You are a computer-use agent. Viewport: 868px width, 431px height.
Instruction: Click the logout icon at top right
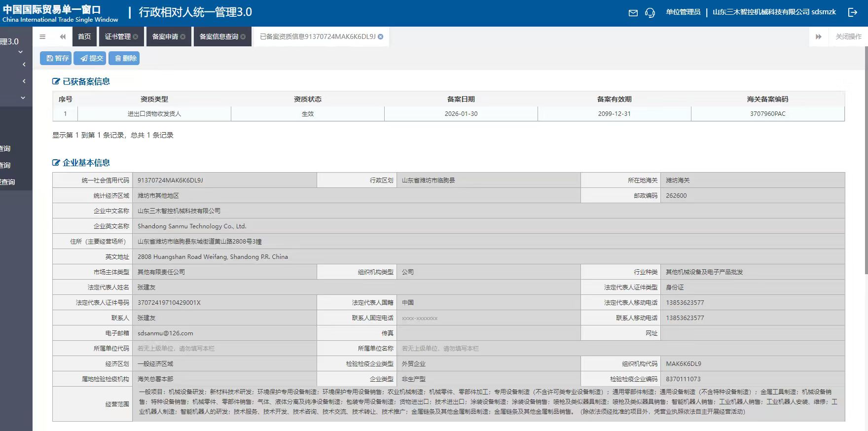[x=853, y=13]
